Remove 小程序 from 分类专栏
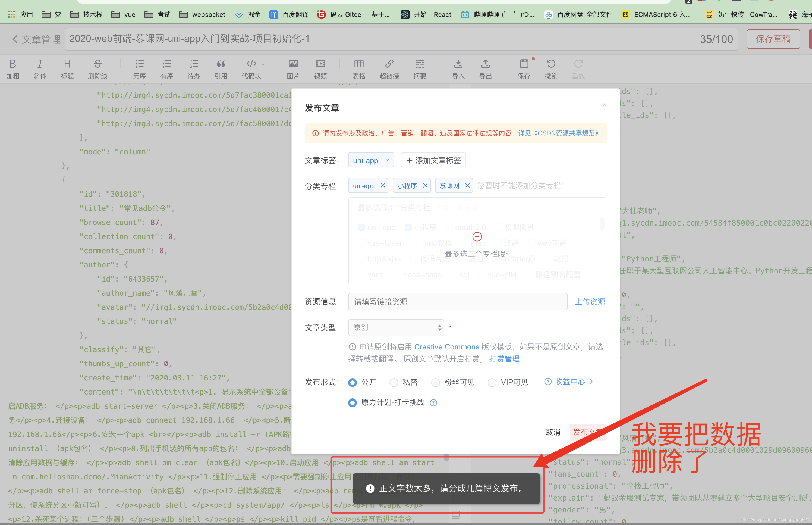Screen dimensions: 812x525 pyautogui.click(x=425, y=185)
